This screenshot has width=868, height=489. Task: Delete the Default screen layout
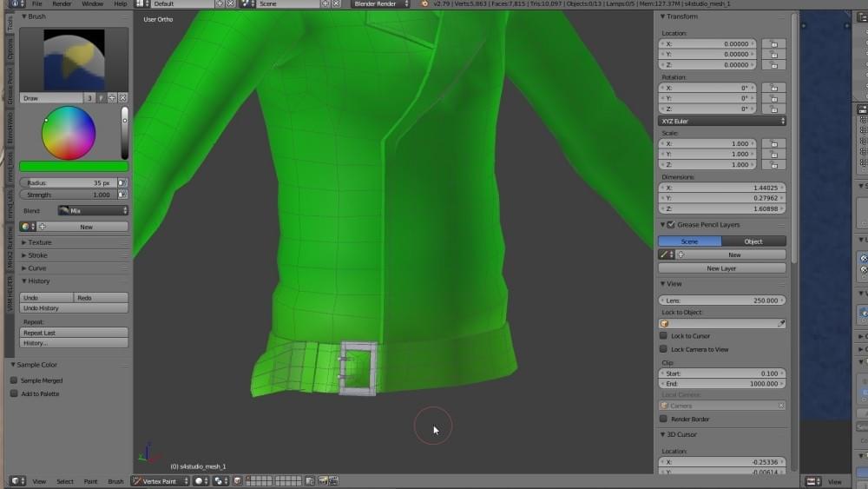click(x=230, y=3)
